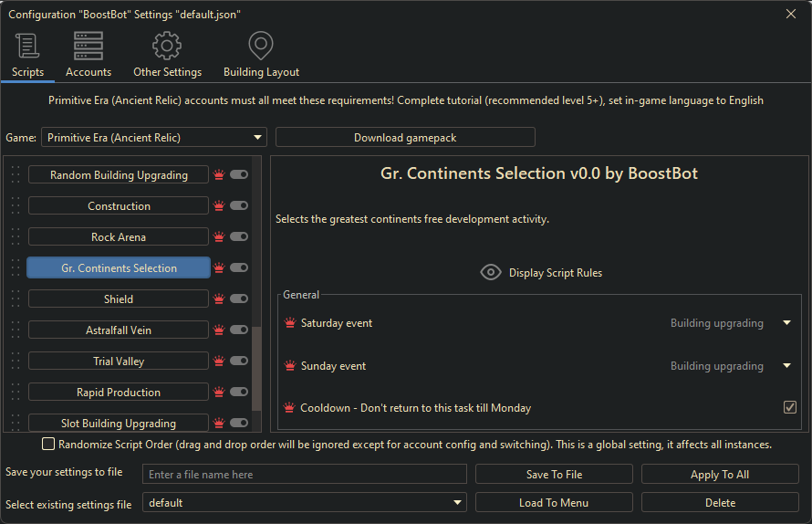
Task: Select the Trial Valley script
Action: point(119,362)
